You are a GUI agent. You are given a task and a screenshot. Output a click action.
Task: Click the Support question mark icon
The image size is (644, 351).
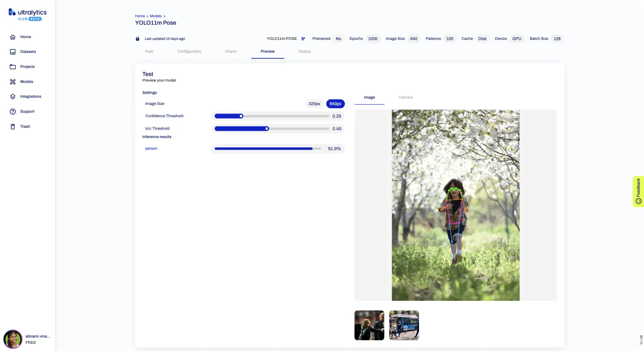pyautogui.click(x=13, y=112)
